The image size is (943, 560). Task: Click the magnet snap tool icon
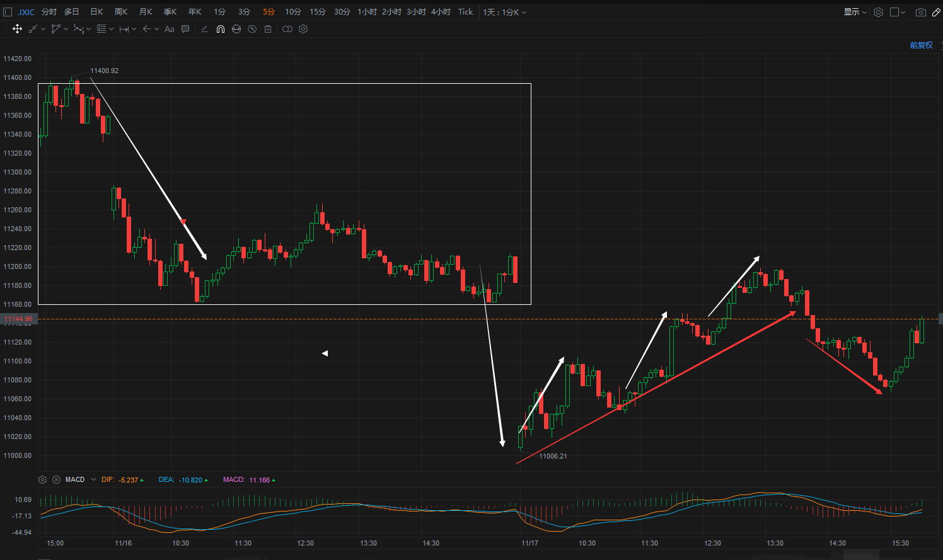pos(221,29)
